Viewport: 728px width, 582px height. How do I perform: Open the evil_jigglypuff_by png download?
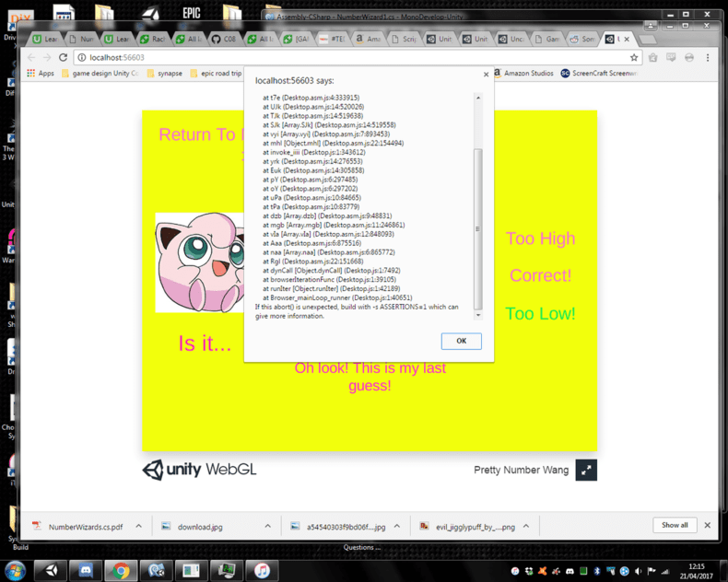tap(467, 527)
